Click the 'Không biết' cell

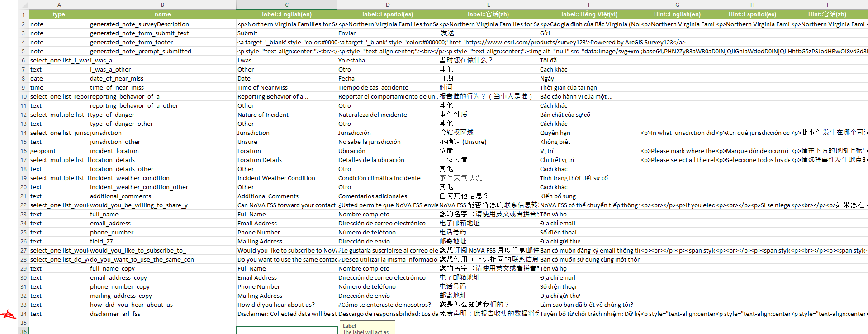[589, 142]
